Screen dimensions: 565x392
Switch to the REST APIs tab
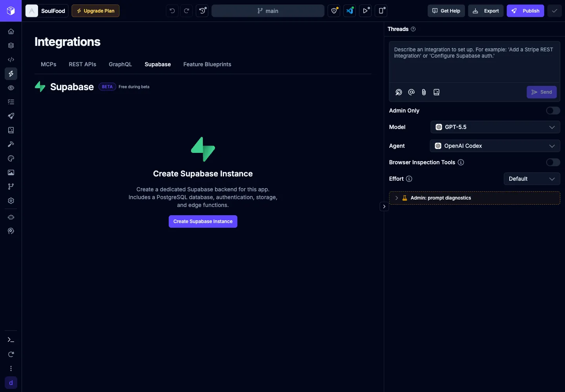click(x=82, y=64)
